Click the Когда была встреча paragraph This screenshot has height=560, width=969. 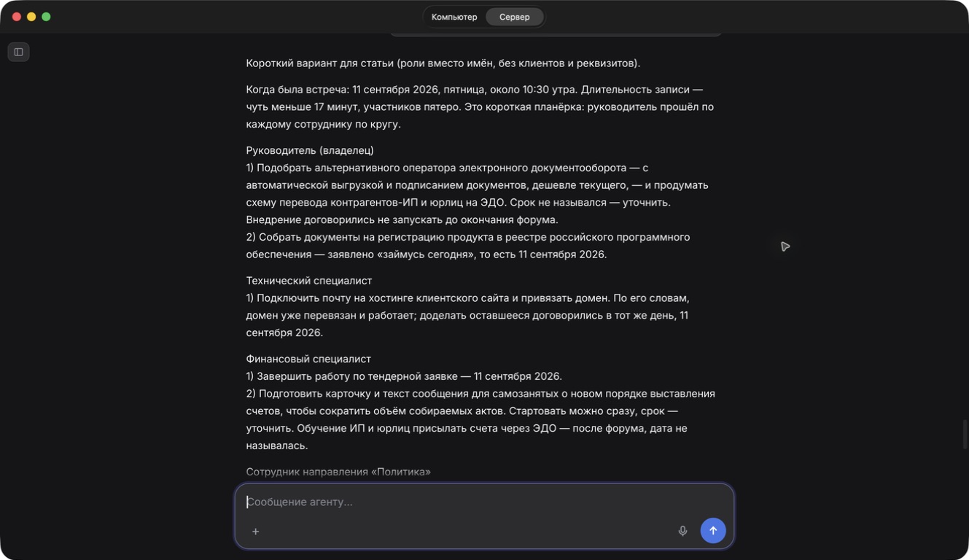coord(480,107)
